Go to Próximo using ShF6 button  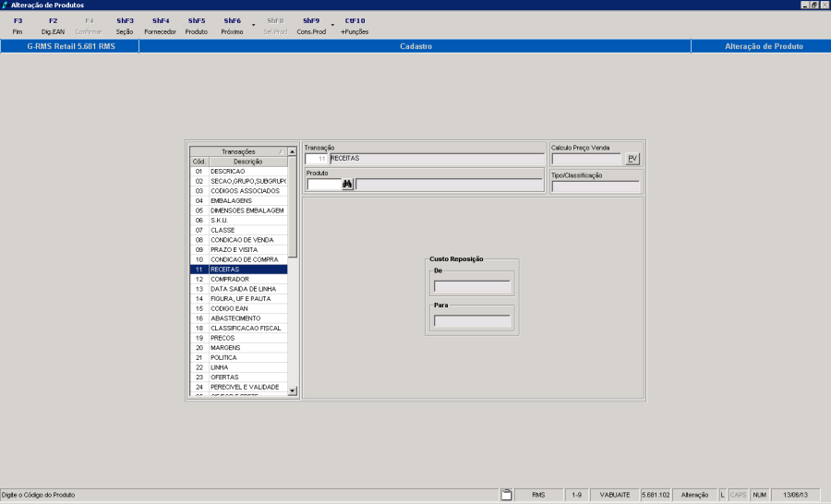tap(232, 26)
